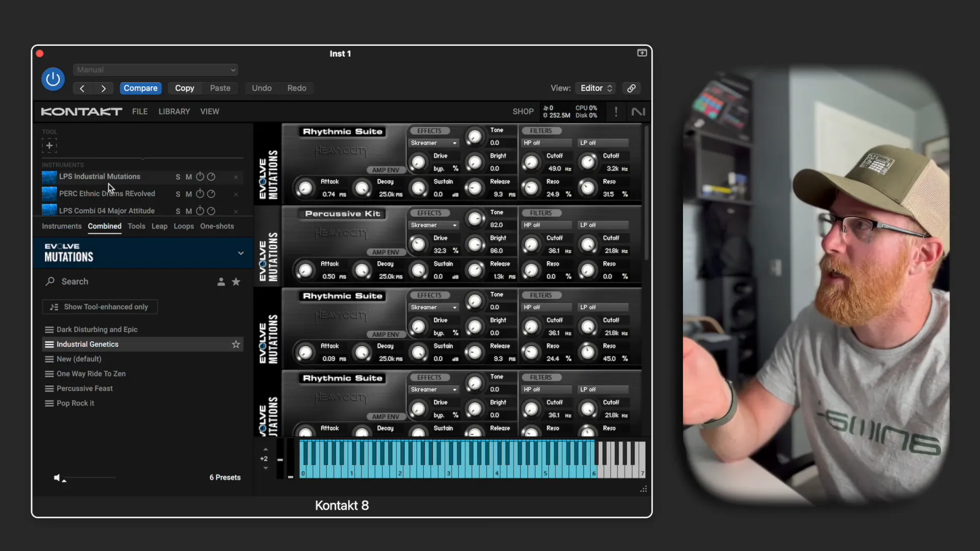The height and width of the screenshot is (551, 980).
Task: Mute the LPS Industrial Mutations instrument
Action: 189,177
